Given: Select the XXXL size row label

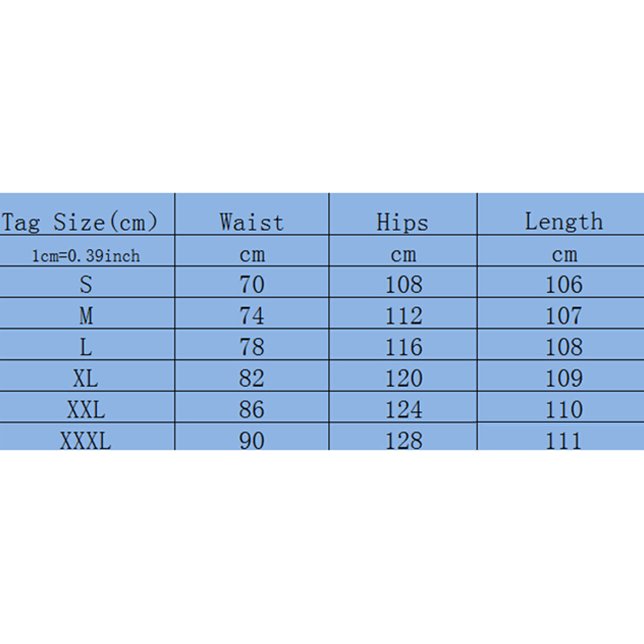Looking at the screenshot, I should coord(86,441).
